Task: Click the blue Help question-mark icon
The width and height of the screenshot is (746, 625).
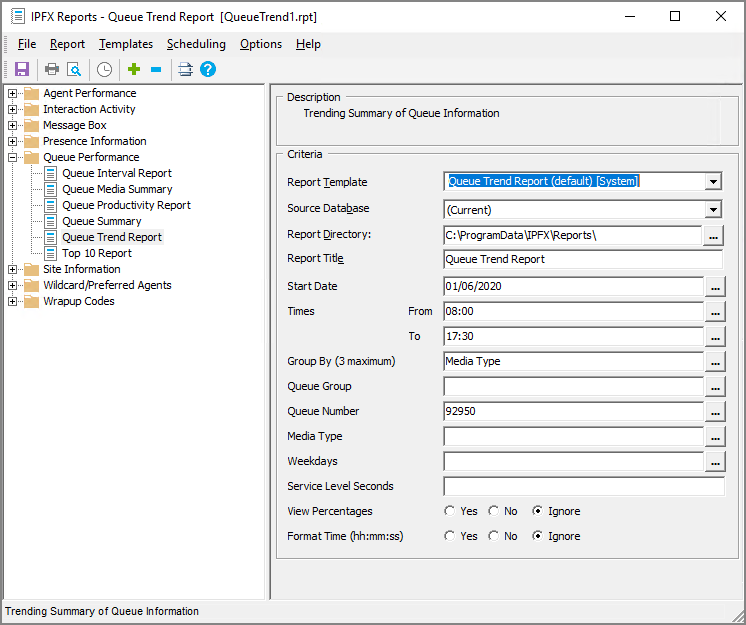Action: 208,69
